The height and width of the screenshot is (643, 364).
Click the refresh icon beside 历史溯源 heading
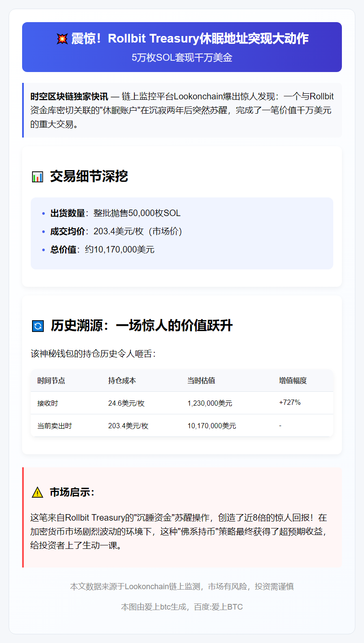[x=37, y=325]
